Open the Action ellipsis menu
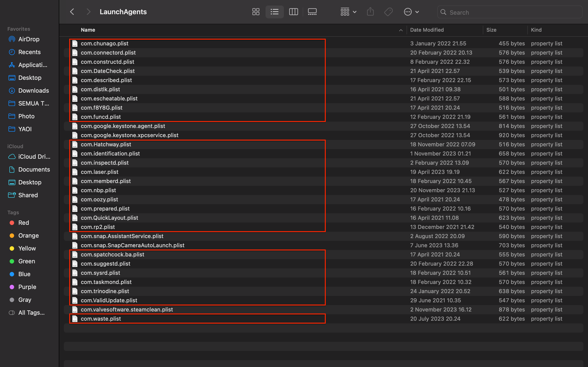This screenshot has height=367, width=588. (411, 12)
